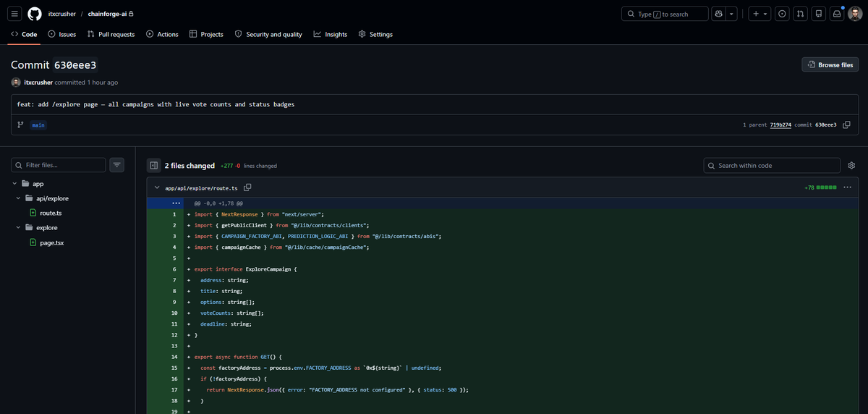Select the api/explore folder in tree

pyautogui.click(x=52, y=198)
